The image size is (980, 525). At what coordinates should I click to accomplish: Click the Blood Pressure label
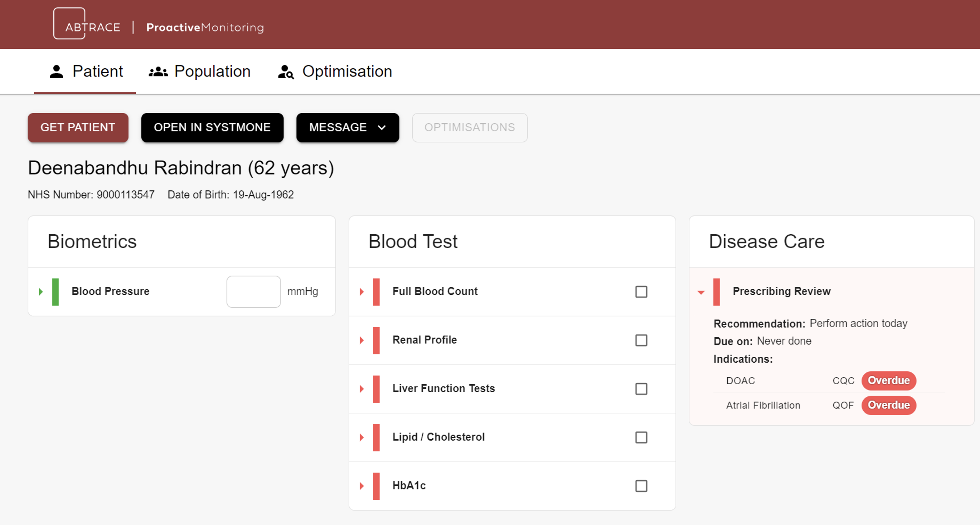point(110,291)
